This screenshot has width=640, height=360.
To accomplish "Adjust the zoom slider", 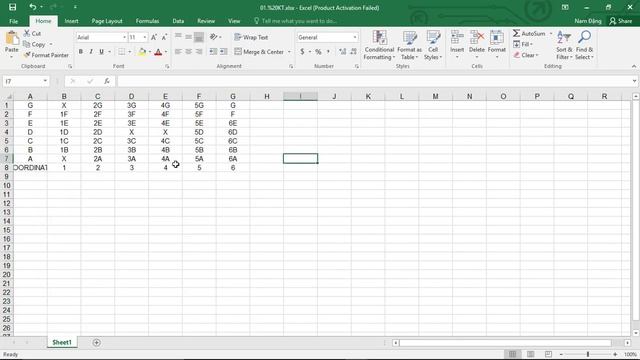I will pyautogui.click(x=588, y=354).
